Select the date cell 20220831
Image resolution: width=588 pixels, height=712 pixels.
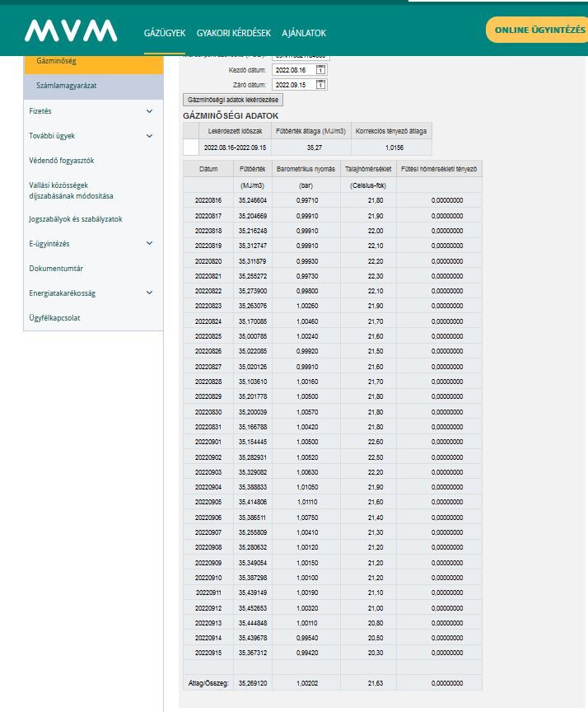coord(208,427)
